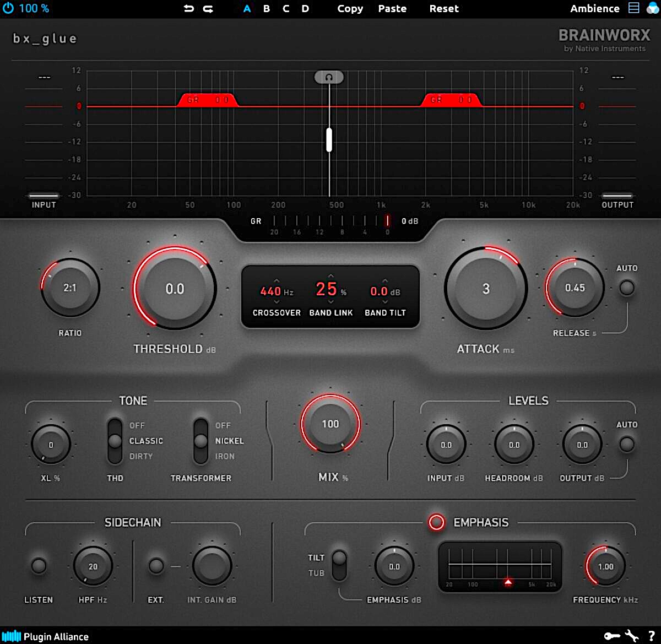661x644 pixels.
Task: Click the redo arrow icon
Action: pos(208,9)
